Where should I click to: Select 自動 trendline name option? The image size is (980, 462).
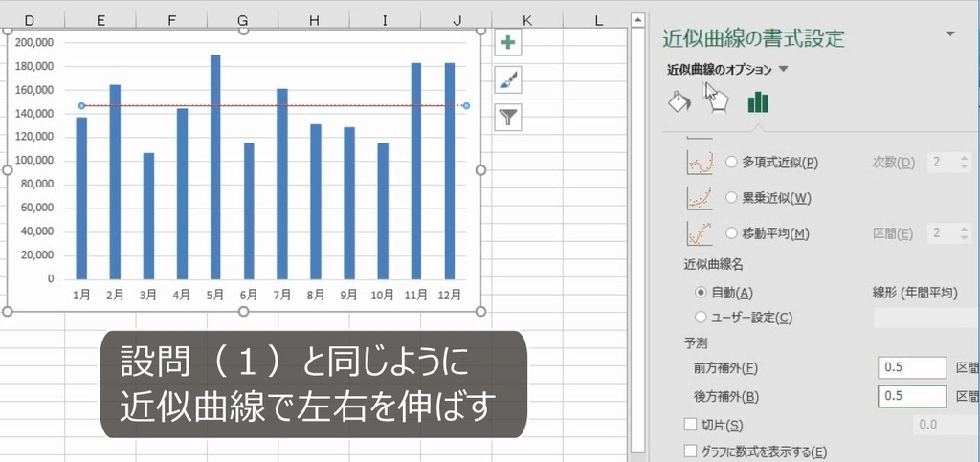[702, 292]
